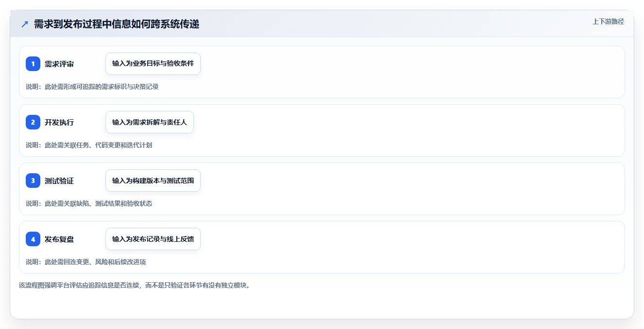Click the 输入为业务目标与验收条件 chip
The image size is (644, 329).
coord(153,64)
